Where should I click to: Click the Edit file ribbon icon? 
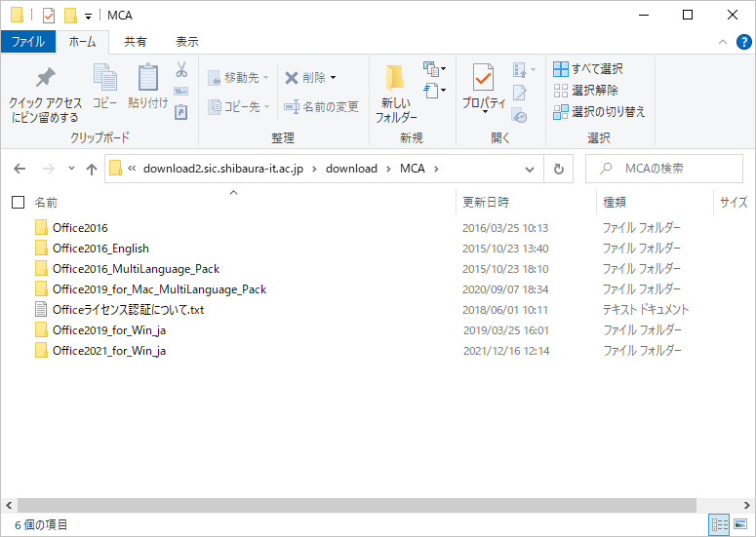tap(519, 92)
